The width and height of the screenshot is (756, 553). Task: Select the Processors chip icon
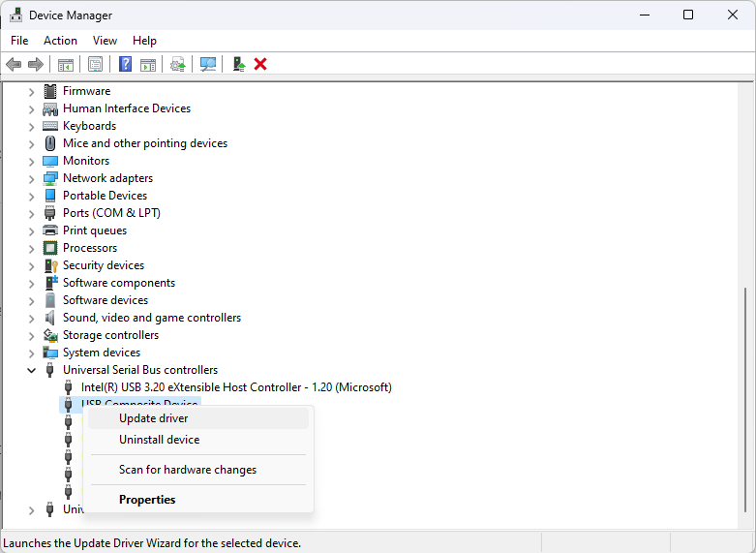[x=50, y=248]
